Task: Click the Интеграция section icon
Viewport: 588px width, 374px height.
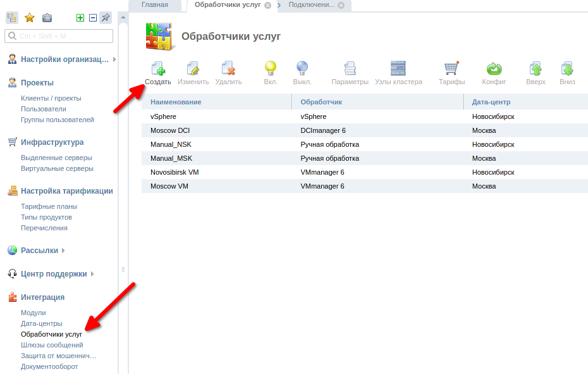Action: click(13, 297)
